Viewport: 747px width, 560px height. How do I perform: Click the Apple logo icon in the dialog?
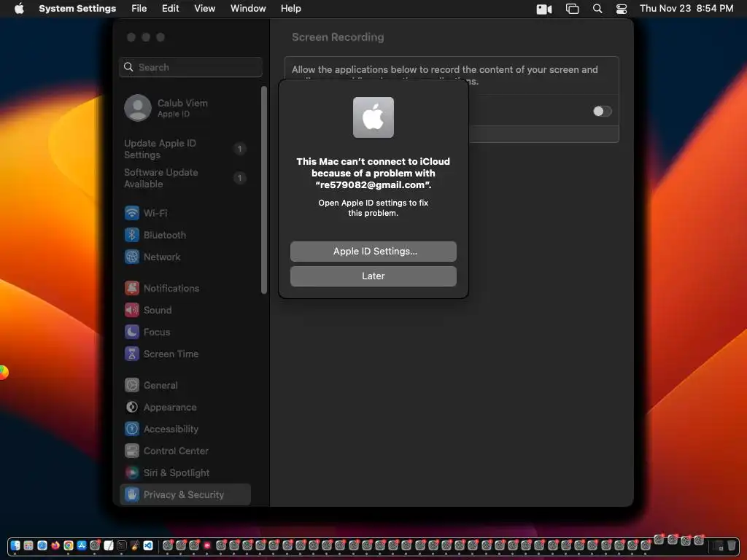[373, 117]
